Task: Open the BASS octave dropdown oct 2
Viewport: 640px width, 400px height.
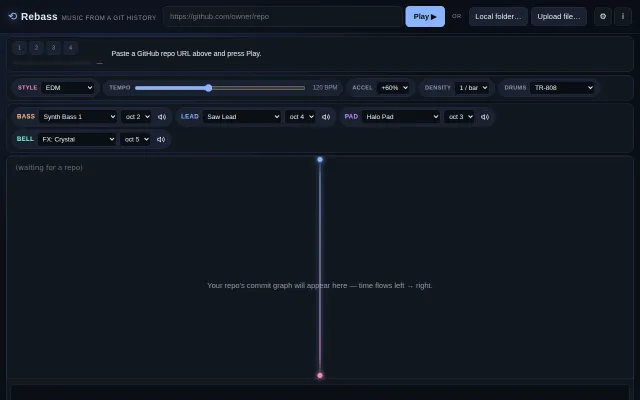Action: [x=136, y=117]
